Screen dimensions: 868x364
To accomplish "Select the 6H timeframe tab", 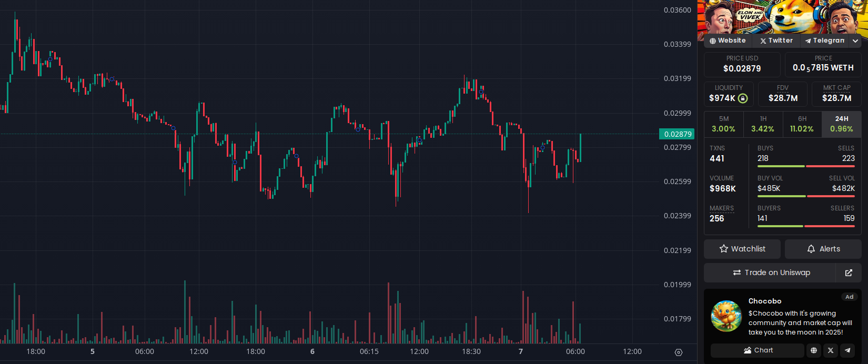I will [802, 124].
